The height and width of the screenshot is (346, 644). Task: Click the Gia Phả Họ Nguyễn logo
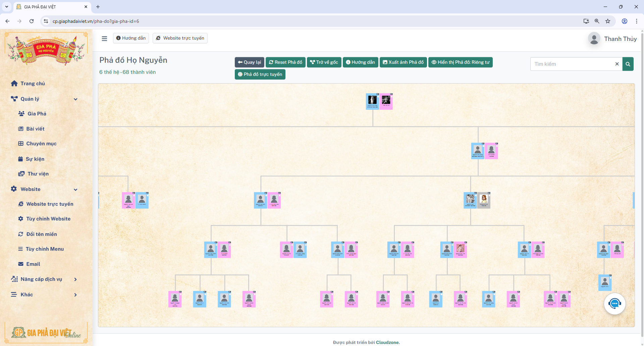(x=46, y=49)
